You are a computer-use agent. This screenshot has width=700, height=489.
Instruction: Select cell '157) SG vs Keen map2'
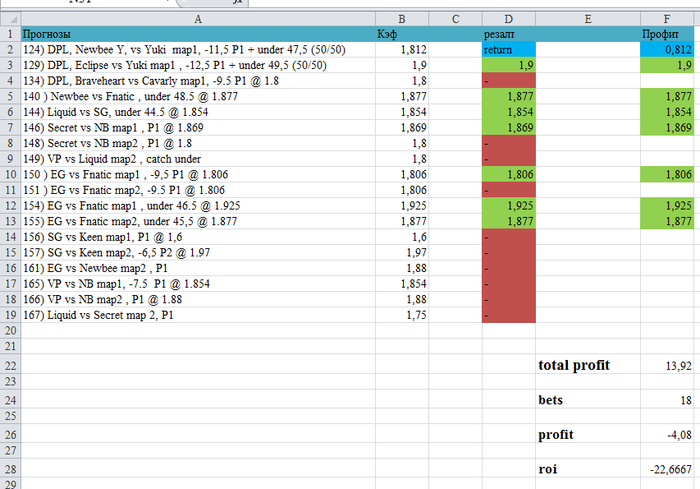point(198,253)
